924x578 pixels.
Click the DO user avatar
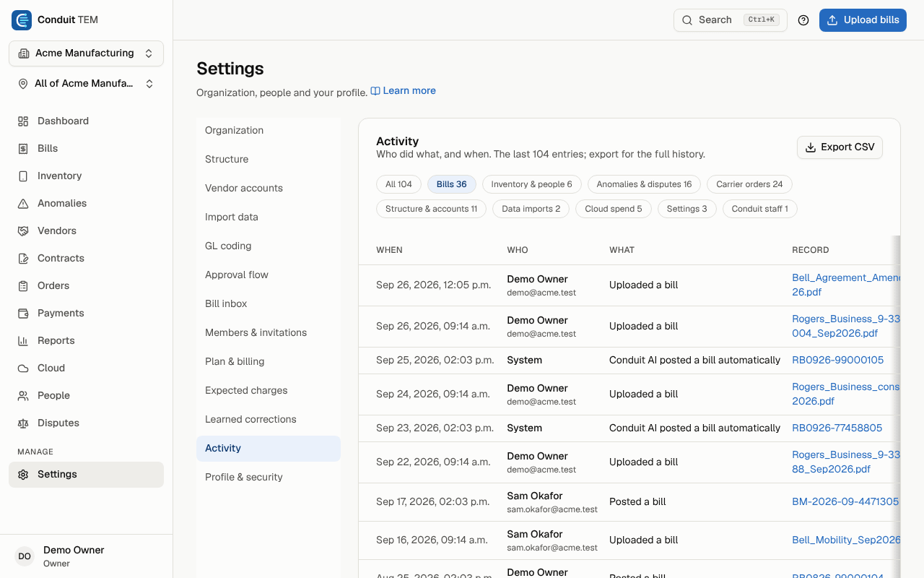tap(25, 556)
